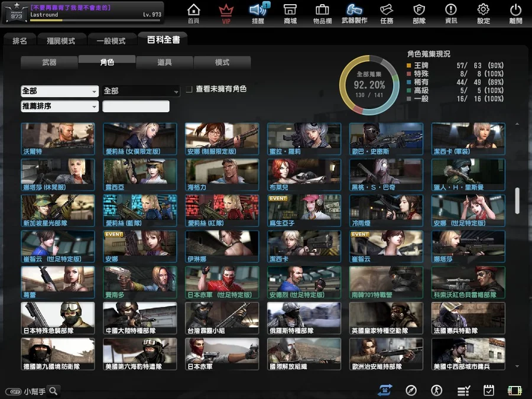This screenshot has width=532, height=399.
Task: Go to the 首頁 home icon
Action: click(193, 13)
